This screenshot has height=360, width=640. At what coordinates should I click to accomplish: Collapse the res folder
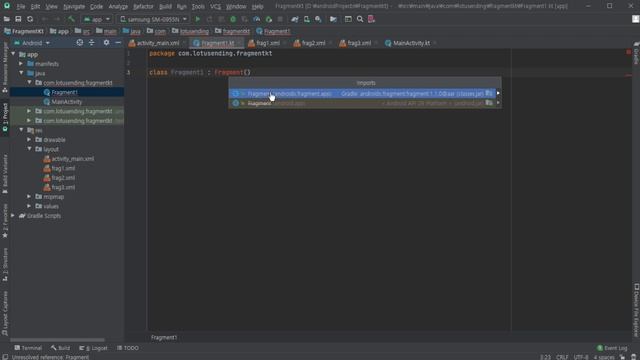click(21, 130)
